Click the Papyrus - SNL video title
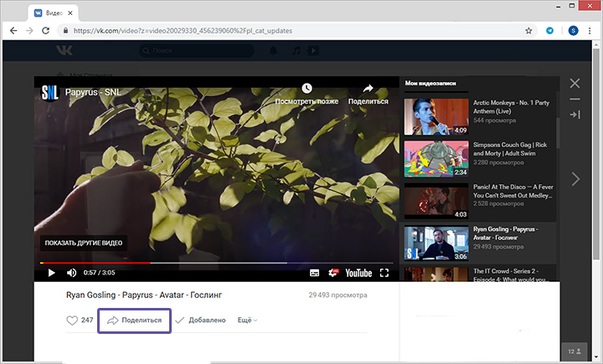Viewport: 603px width, 364px height. pyautogui.click(x=93, y=92)
